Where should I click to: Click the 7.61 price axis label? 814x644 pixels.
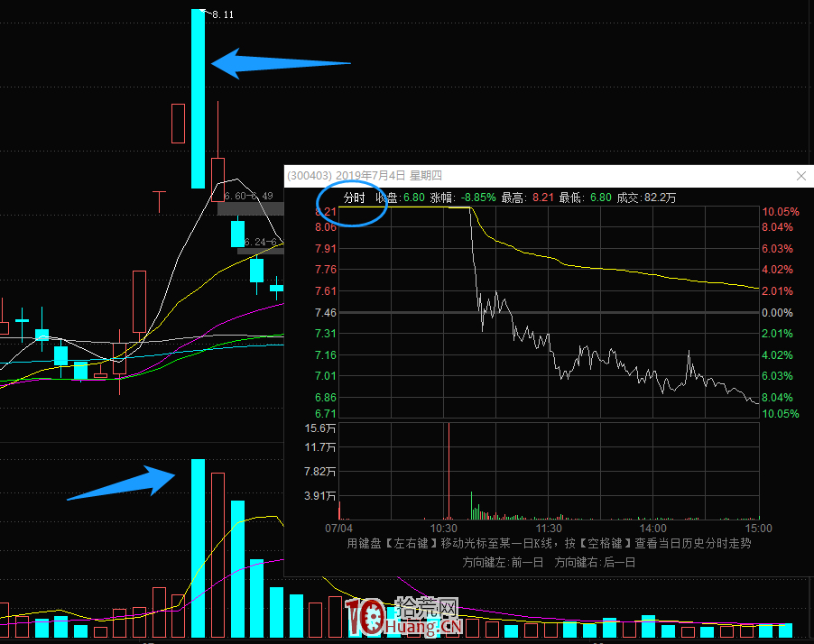[x=326, y=291]
